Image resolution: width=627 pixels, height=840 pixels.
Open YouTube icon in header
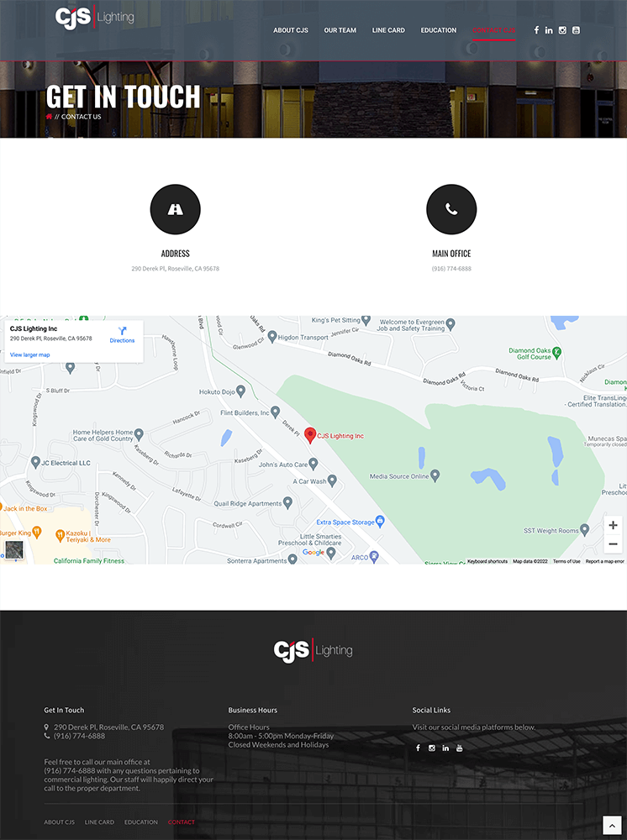point(576,30)
